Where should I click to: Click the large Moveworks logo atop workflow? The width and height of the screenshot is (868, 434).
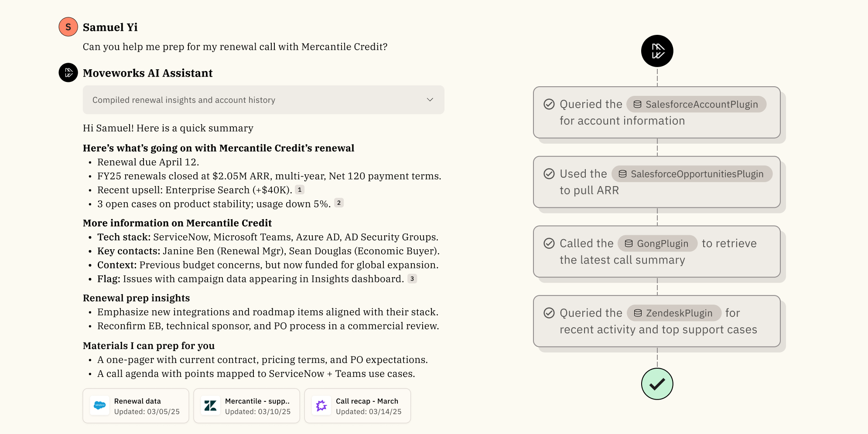657,51
